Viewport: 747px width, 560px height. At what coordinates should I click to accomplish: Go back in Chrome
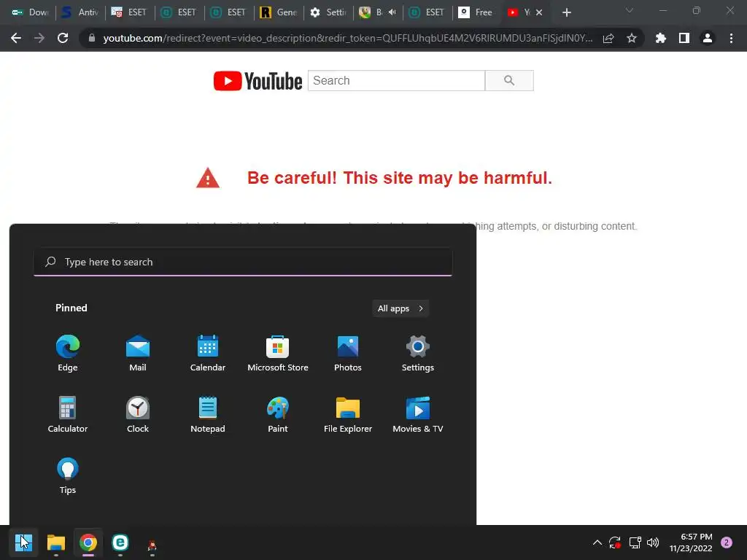pos(16,38)
